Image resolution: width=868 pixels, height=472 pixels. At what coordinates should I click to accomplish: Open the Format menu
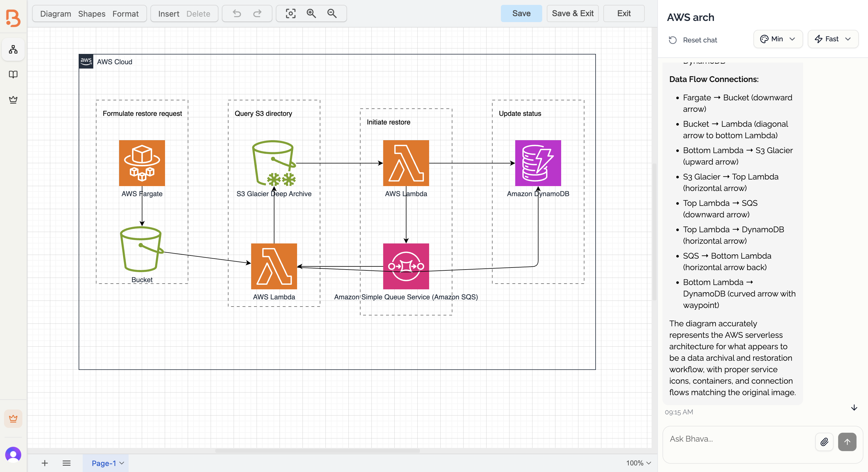pos(125,14)
